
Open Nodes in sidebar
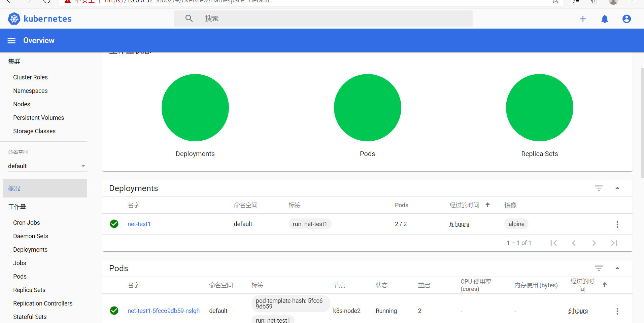22,104
